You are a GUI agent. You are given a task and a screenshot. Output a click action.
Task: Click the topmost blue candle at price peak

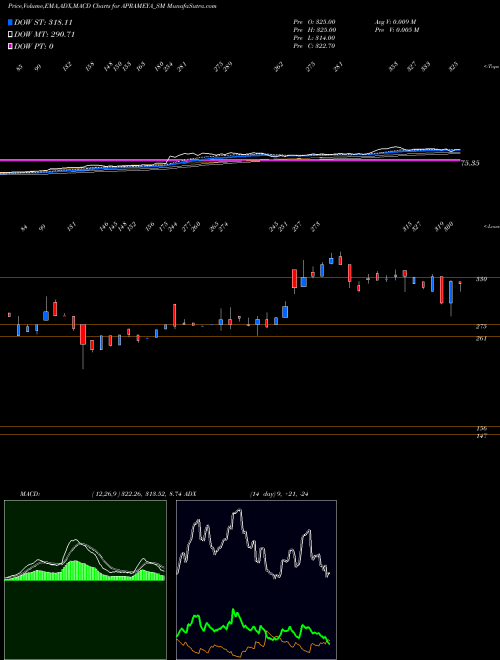[x=331, y=261]
